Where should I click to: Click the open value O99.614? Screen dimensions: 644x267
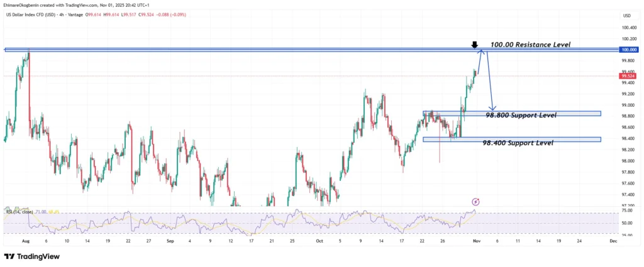point(93,15)
